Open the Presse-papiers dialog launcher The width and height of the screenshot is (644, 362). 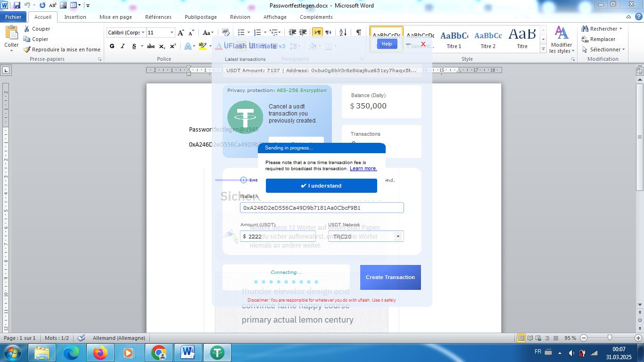click(99, 59)
